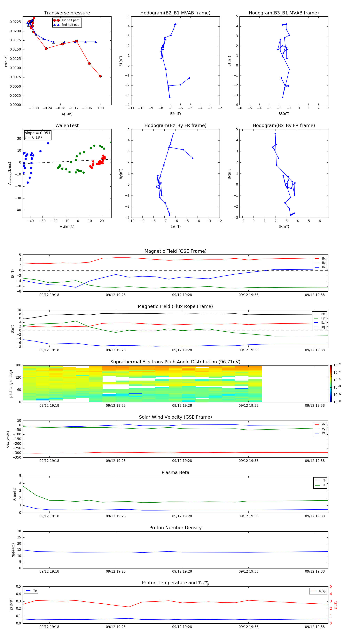This screenshot has width=351, height=644.
Task: Click the Suprathermal Electrons Pitch Angle Distribution title
Action: [175, 362]
